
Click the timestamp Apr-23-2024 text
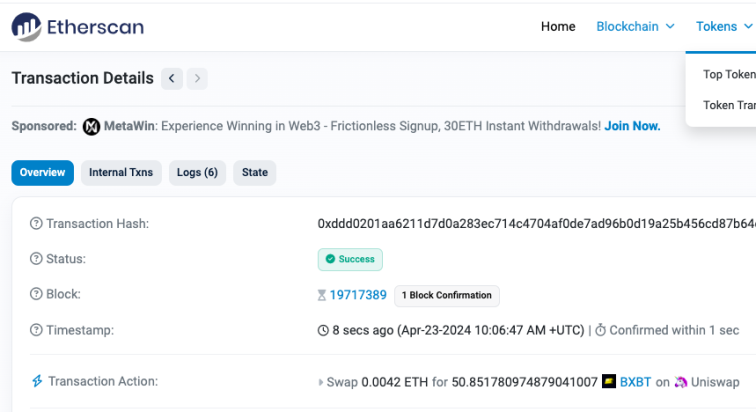coord(491,330)
